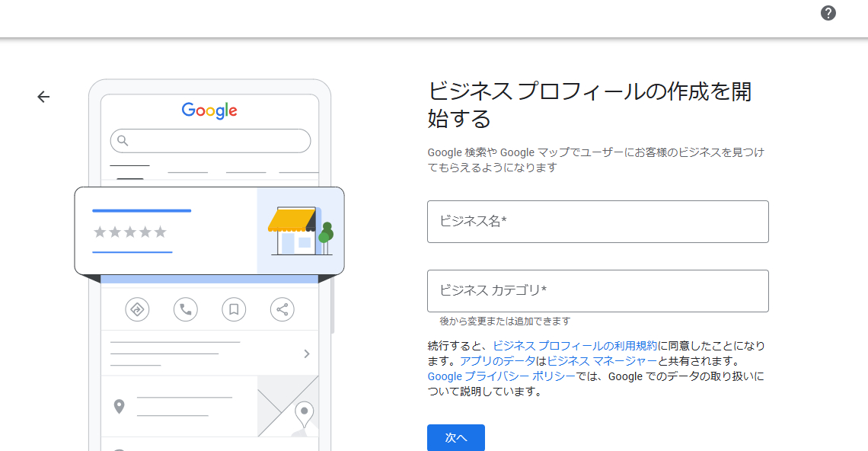Select the directions icon on the phone mockup
868x451 pixels.
[137, 309]
